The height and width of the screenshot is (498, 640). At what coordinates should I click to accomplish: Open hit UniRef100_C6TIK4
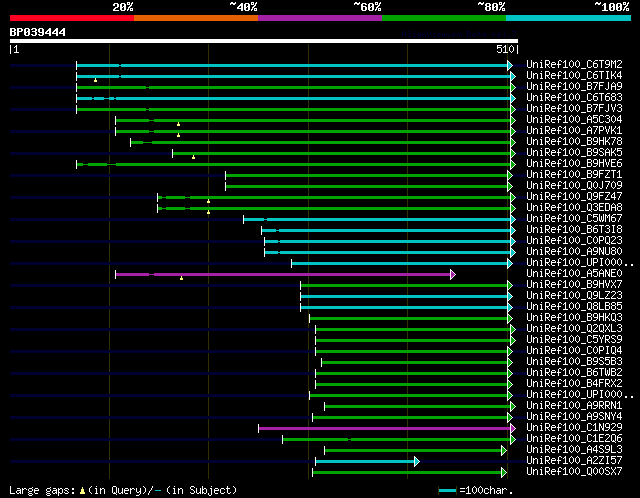click(x=574, y=76)
